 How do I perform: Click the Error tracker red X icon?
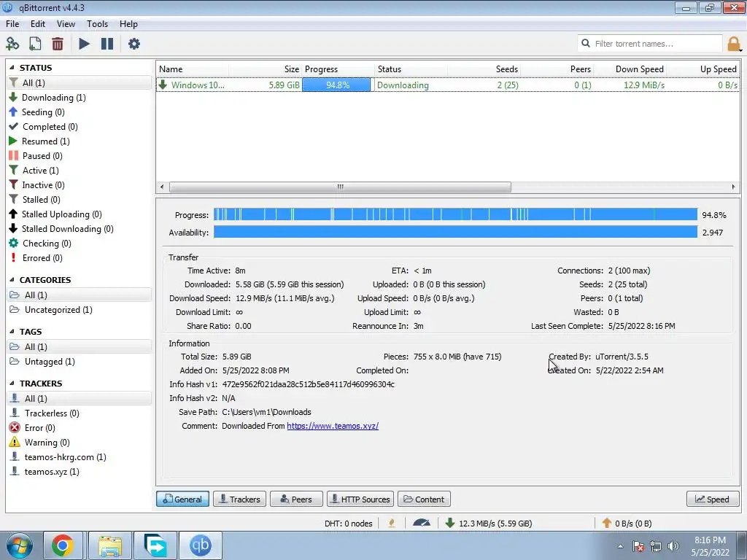[x=15, y=427]
